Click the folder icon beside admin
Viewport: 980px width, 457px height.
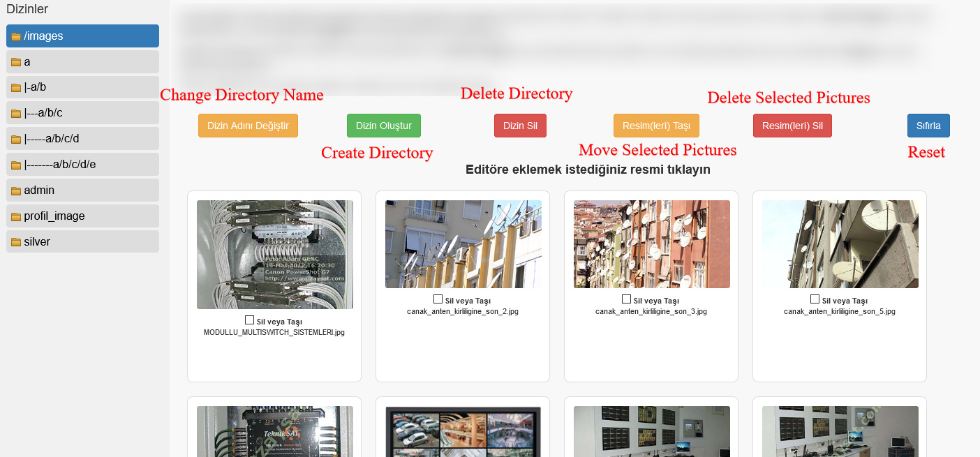(x=15, y=190)
